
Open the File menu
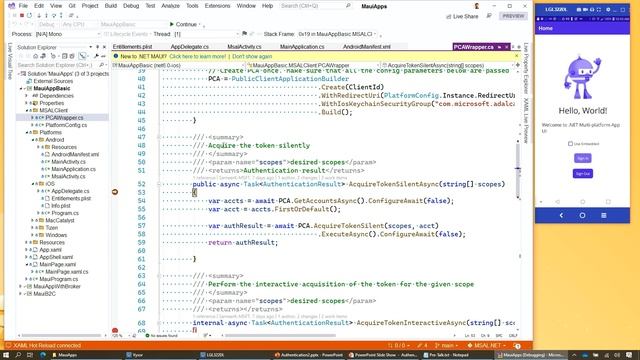23,6
